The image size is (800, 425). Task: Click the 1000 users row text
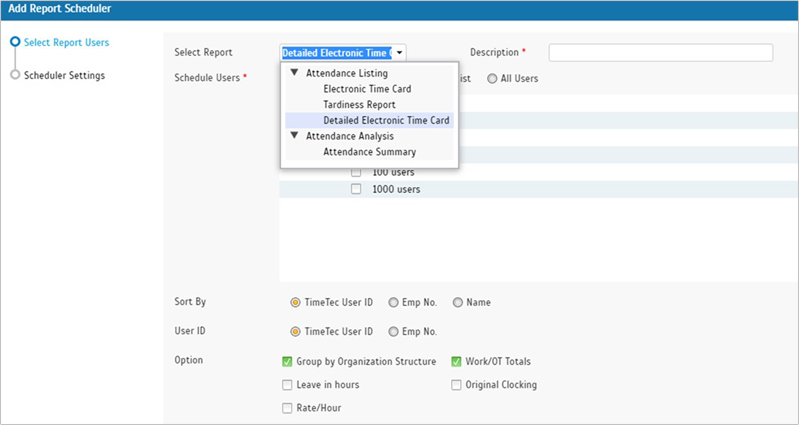point(396,189)
